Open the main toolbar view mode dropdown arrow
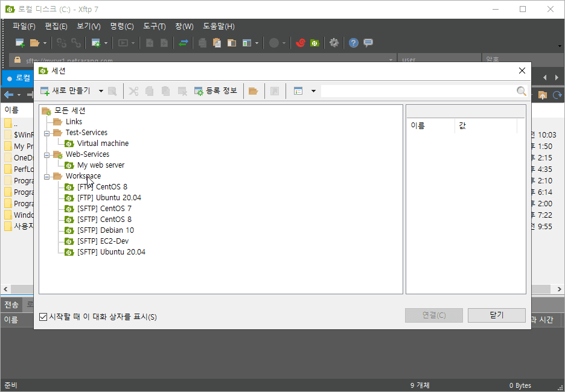The image size is (565, 392). [x=257, y=43]
